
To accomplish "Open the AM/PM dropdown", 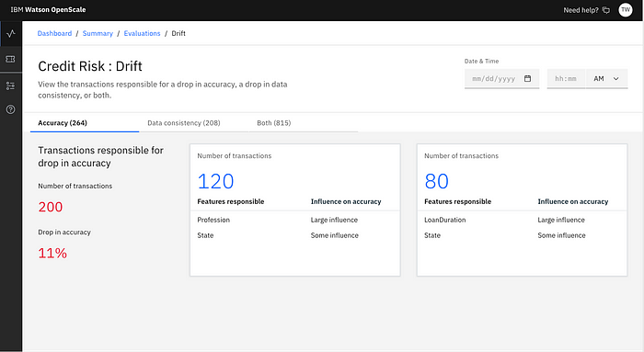I will pos(606,79).
